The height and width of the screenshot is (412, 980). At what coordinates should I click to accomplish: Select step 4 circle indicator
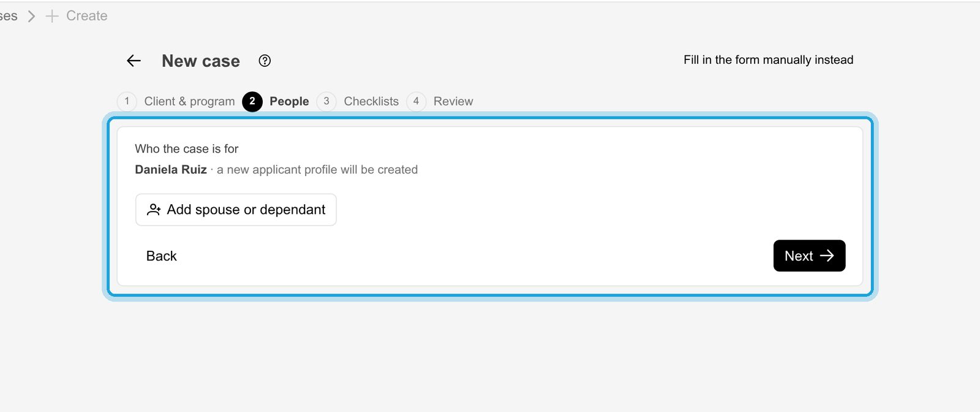point(416,101)
